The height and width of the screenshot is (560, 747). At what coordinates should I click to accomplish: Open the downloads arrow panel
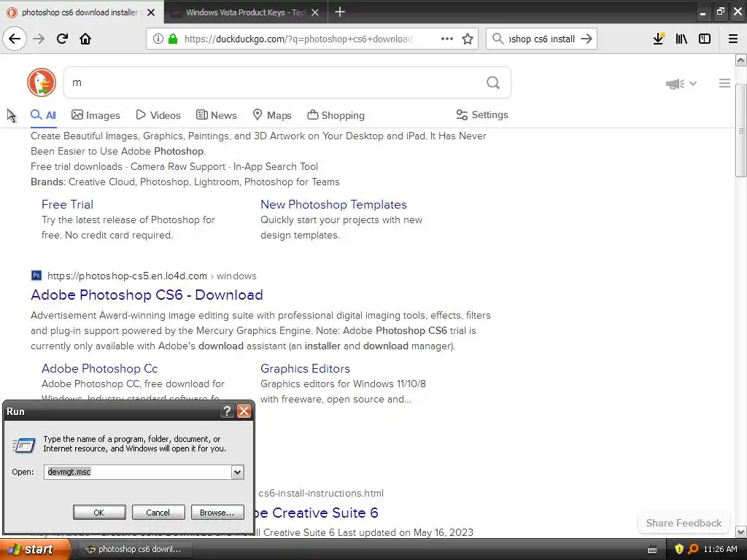[x=659, y=39]
